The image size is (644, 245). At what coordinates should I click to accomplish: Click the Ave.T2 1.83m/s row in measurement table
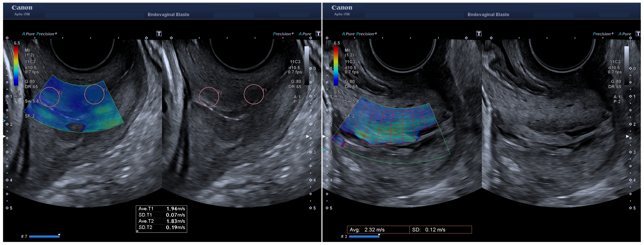click(x=161, y=221)
